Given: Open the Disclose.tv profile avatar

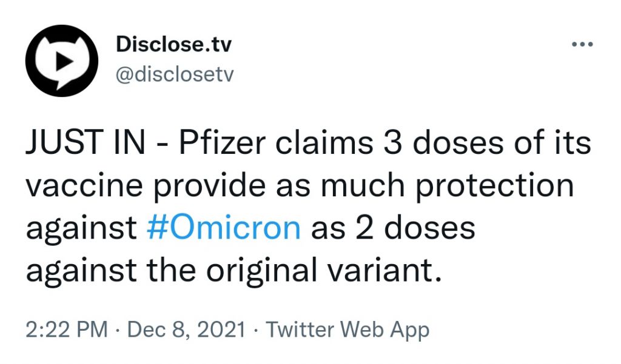Looking at the screenshot, I should (x=62, y=61).
